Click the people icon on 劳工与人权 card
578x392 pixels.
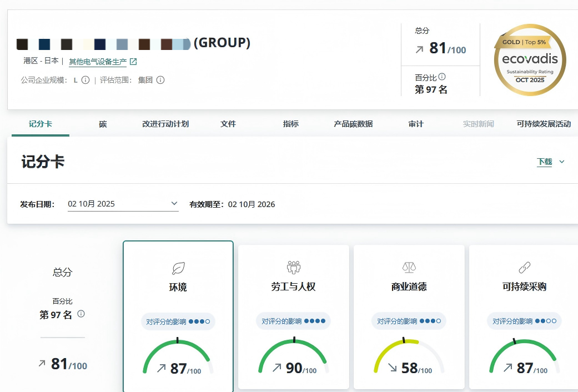tap(293, 267)
